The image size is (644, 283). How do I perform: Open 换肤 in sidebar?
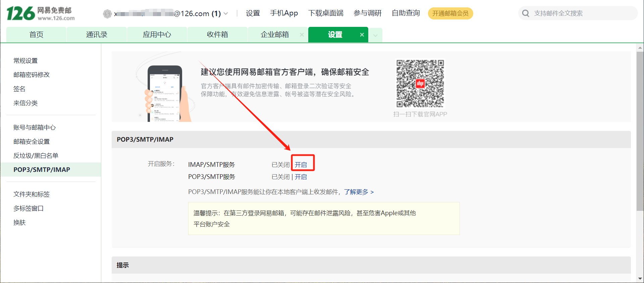[x=19, y=223]
